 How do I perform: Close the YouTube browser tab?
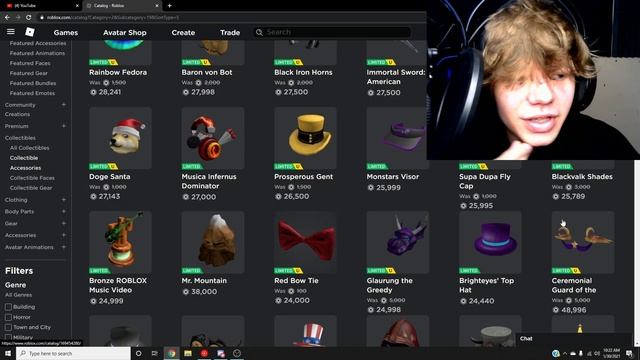click(x=77, y=6)
